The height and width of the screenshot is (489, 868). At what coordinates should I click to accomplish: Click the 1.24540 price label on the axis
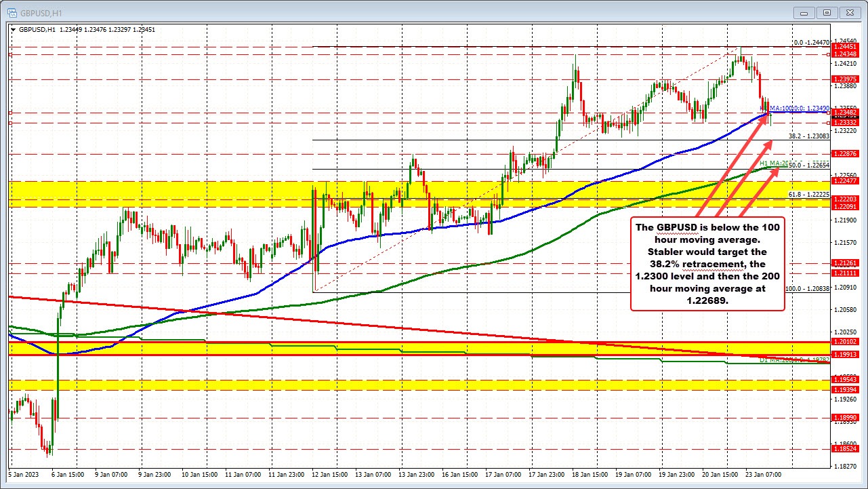pyautogui.click(x=845, y=41)
